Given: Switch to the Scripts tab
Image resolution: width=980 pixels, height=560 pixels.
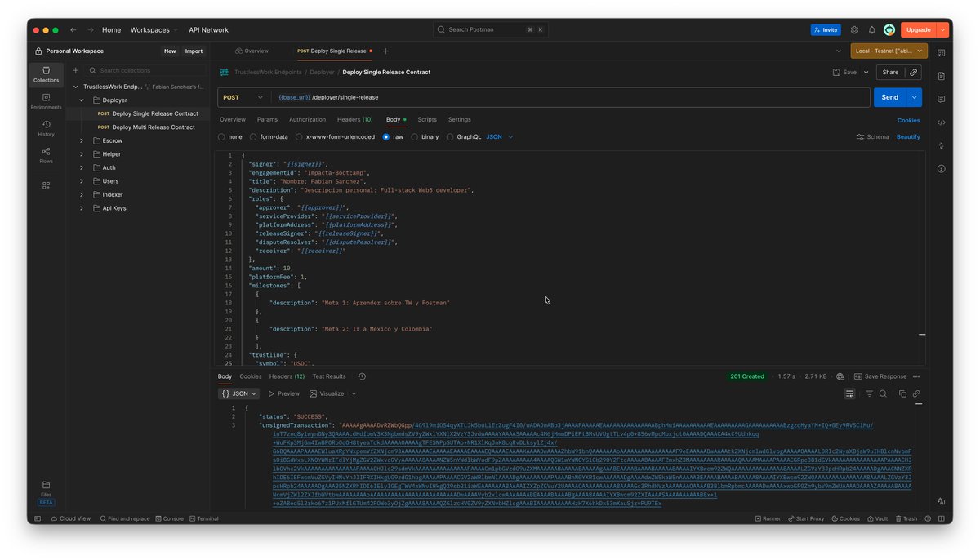Looking at the screenshot, I should tap(427, 119).
